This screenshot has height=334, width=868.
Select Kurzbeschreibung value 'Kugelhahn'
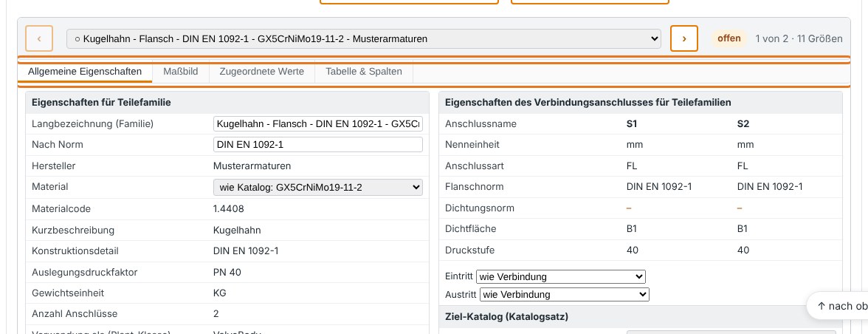(x=237, y=230)
